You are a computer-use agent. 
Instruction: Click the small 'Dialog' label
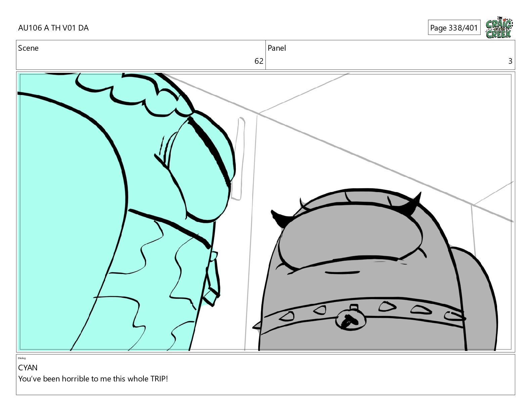22,358
